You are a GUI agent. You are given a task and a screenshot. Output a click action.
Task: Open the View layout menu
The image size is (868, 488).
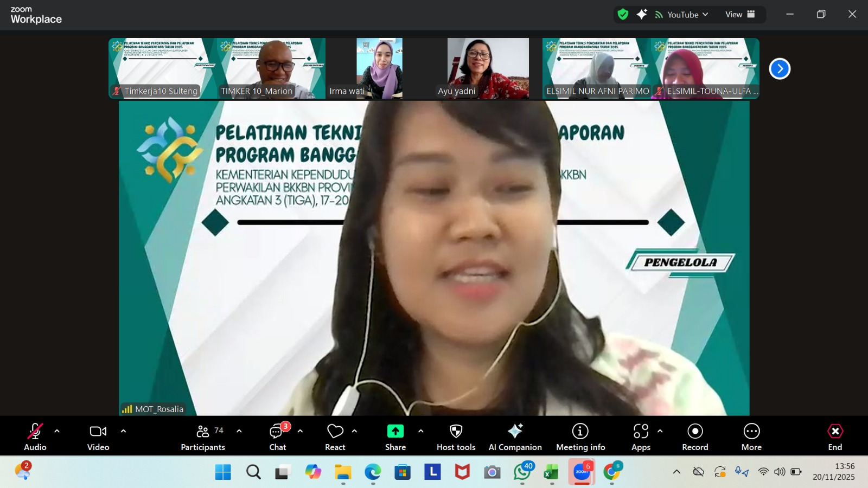coord(740,15)
